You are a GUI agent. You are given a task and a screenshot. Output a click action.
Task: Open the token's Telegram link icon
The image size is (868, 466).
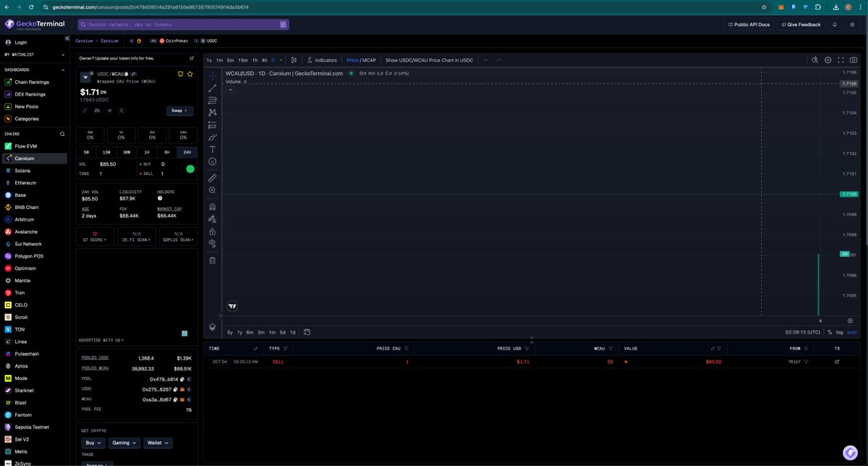click(x=109, y=111)
